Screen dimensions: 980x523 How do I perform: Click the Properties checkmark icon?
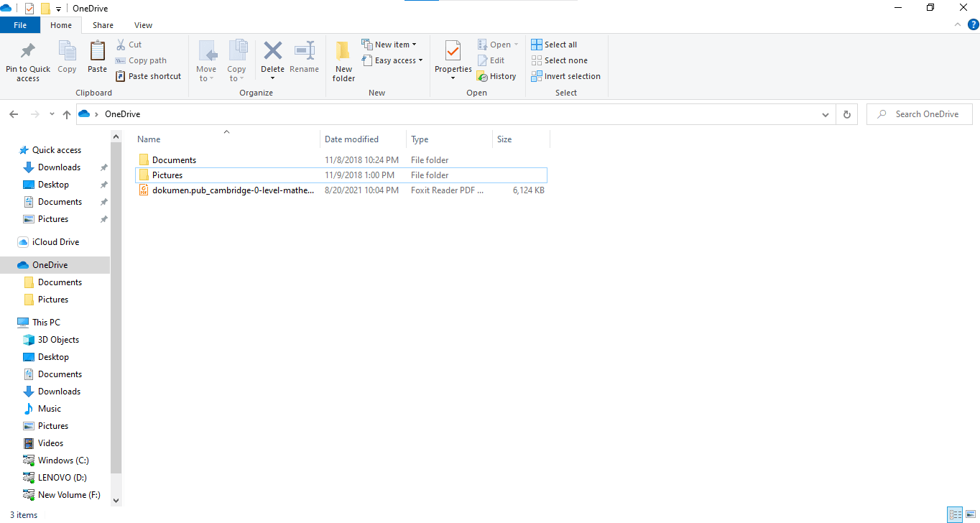click(x=453, y=51)
